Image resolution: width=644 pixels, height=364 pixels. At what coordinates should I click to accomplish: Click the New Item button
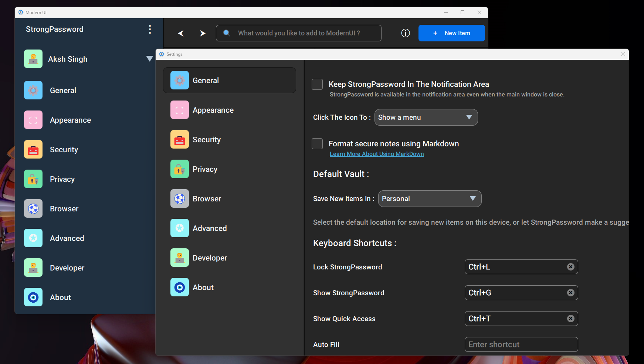(451, 33)
